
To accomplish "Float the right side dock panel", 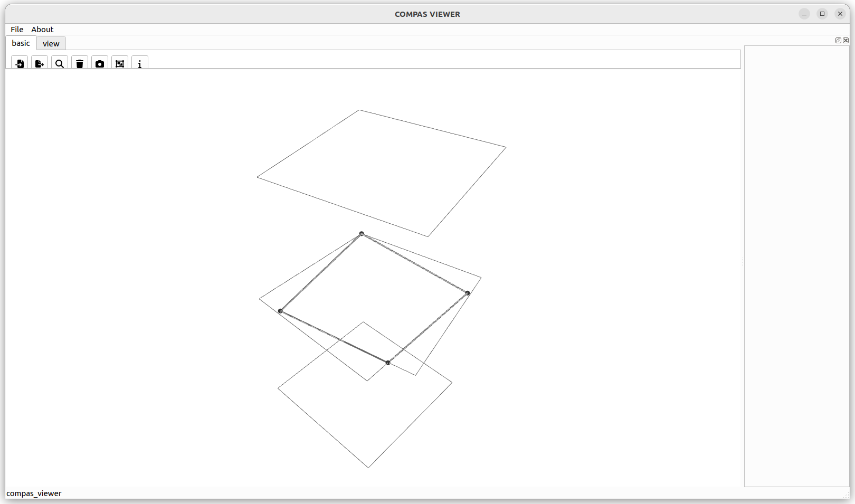I will click(x=838, y=41).
